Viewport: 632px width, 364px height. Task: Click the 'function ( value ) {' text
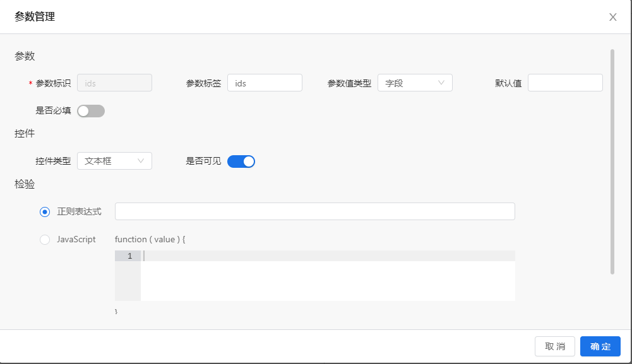pyautogui.click(x=150, y=239)
